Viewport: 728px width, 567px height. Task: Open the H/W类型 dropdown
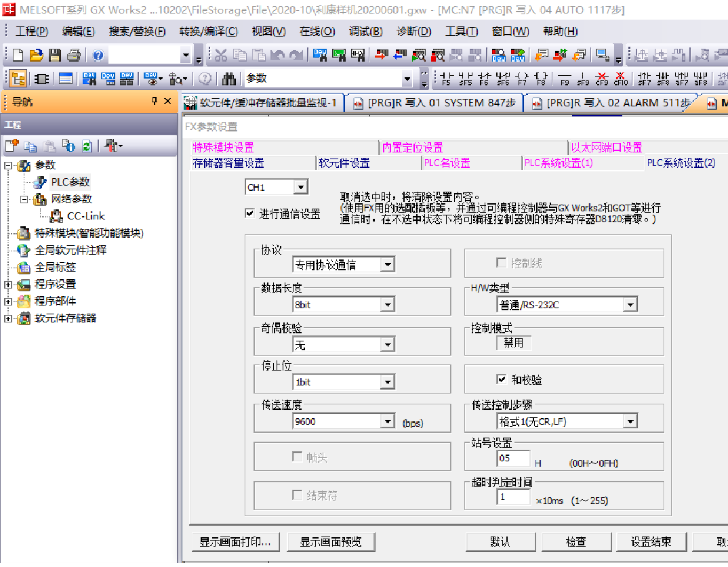pyautogui.click(x=630, y=305)
